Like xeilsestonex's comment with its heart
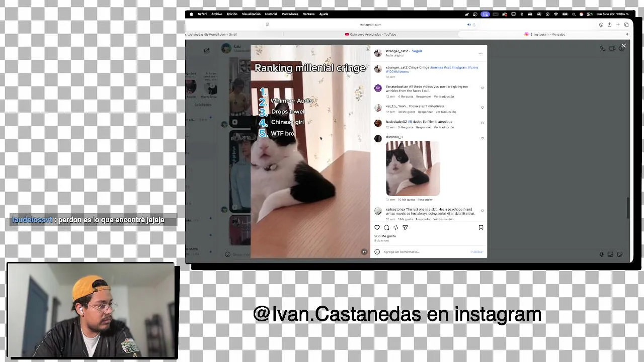This screenshot has height=362, width=644. point(482,211)
